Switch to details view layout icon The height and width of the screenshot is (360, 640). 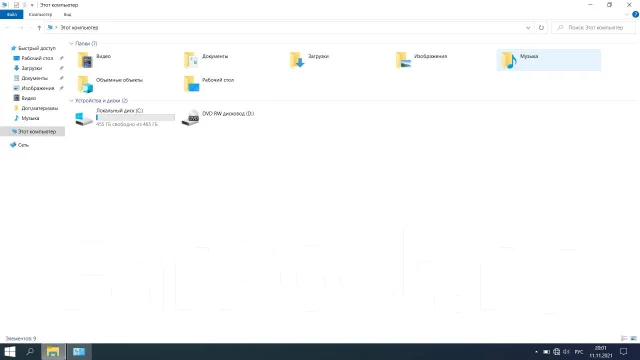click(624, 338)
